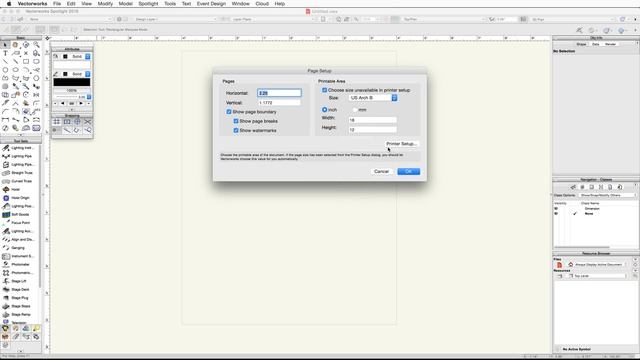Viewport: 640px width, 360px height.
Task: Expand the Basic tool palette arrow
Action: click(x=21, y=135)
